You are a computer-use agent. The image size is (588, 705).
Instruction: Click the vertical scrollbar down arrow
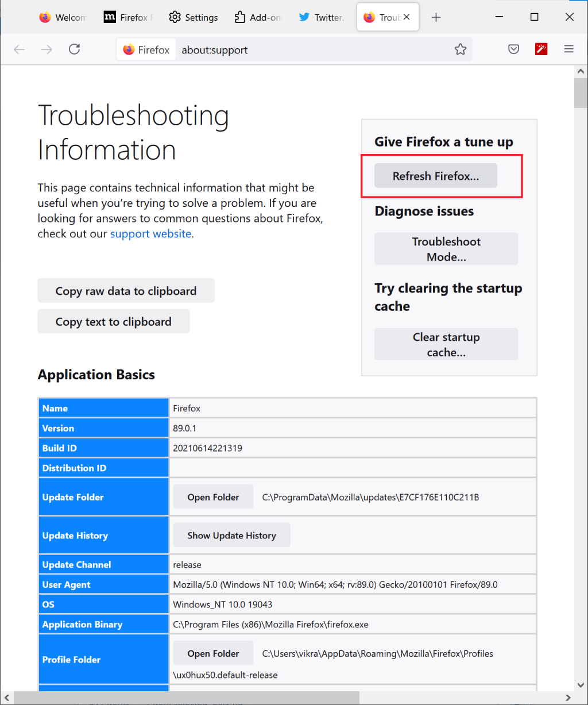581,684
